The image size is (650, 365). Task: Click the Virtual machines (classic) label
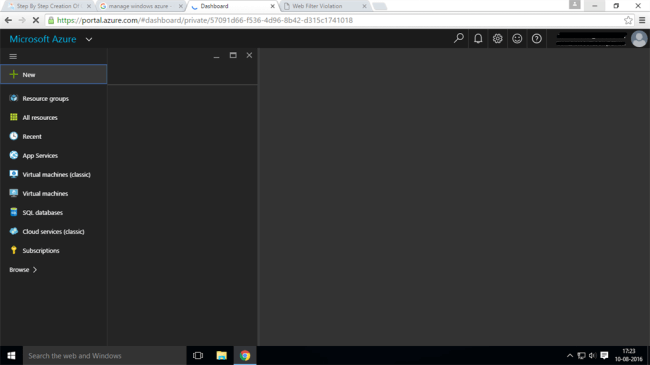point(56,175)
